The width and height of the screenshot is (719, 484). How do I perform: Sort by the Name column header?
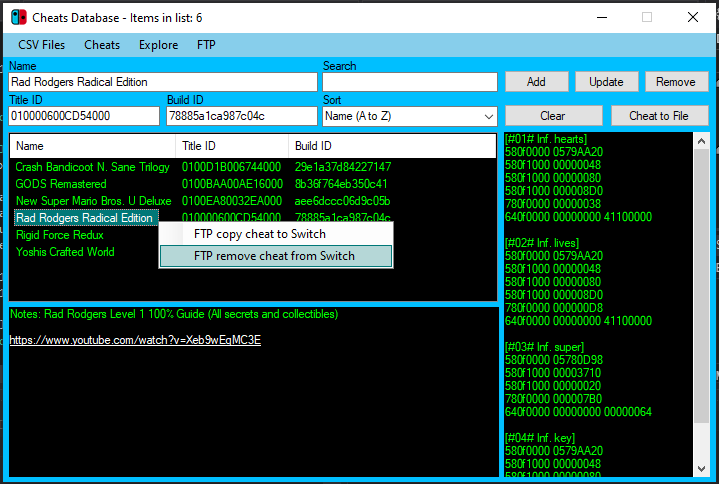pyautogui.click(x=93, y=146)
